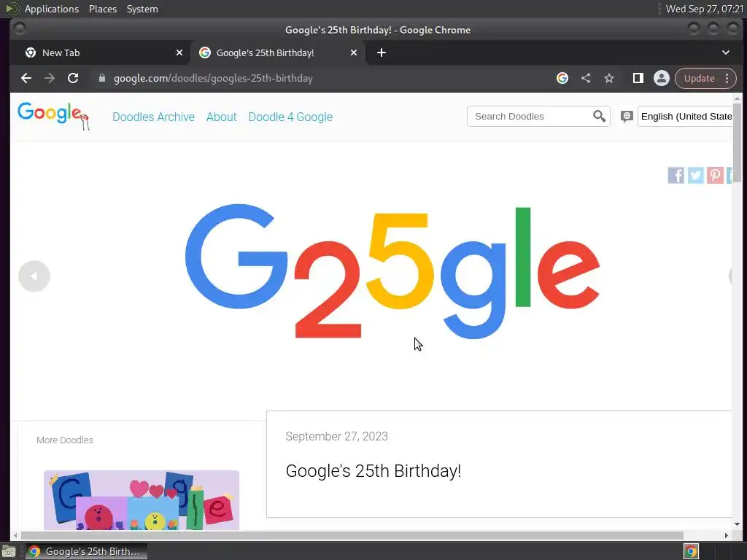Click the horizontal scrollbar at page bottom
This screenshot has height=560, width=747.
[352, 535]
